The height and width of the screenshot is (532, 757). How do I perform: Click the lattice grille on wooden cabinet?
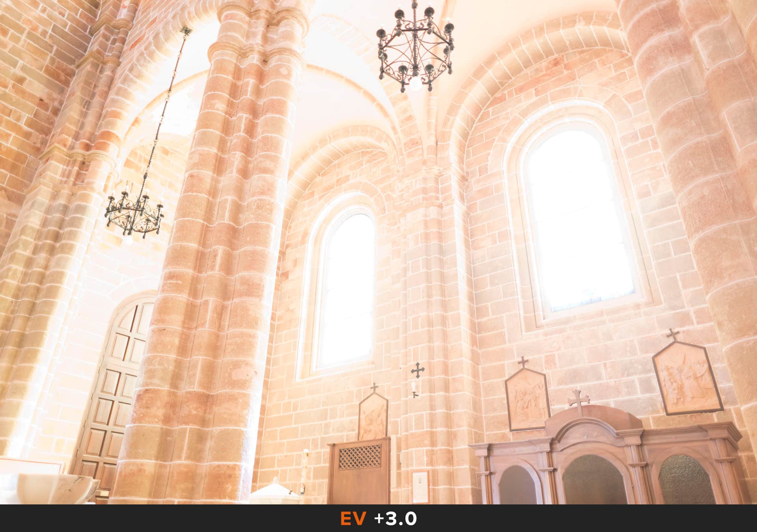360,456
